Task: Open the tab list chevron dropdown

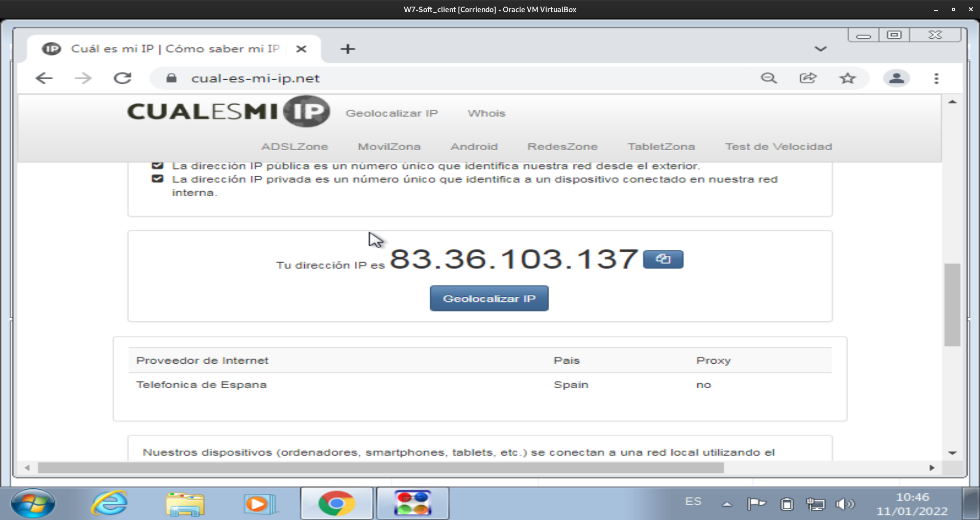Action: (820, 49)
